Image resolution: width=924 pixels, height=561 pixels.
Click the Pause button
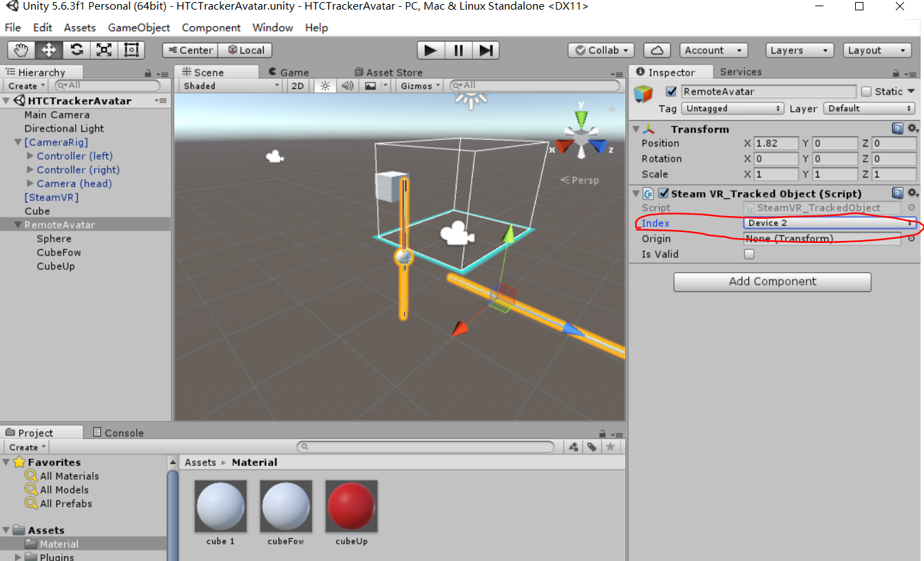[458, 50]
